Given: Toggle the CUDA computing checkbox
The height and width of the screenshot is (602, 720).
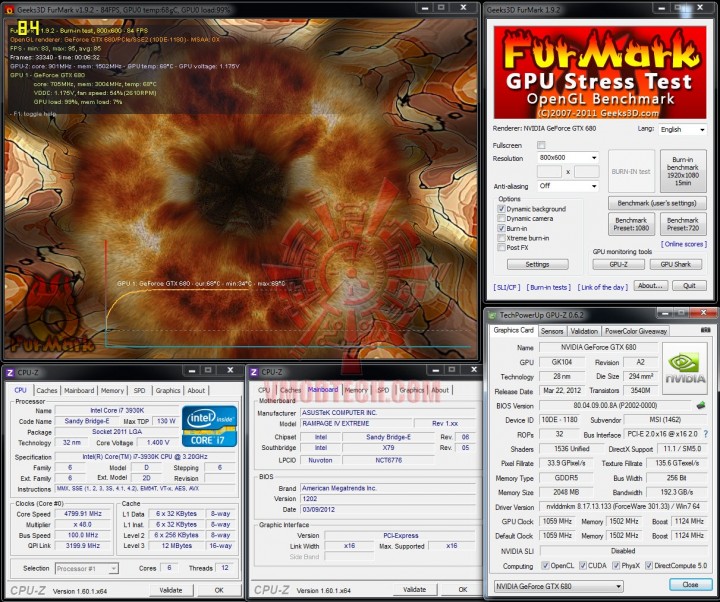Looking at the screenshot, I should coord(583,565).
